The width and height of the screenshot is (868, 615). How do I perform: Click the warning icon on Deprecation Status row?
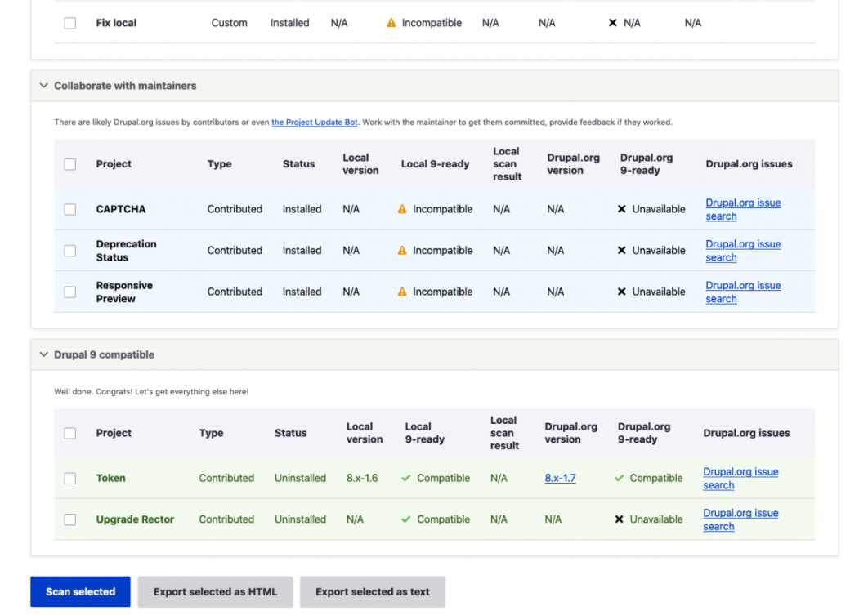[402, 250]
